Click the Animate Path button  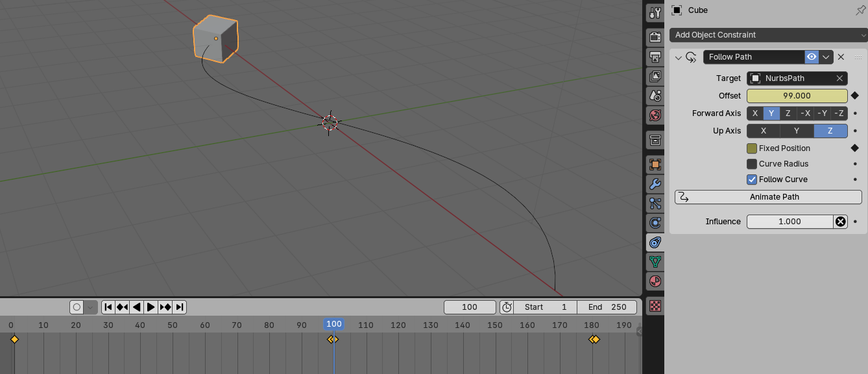click(x=768, y=197)
